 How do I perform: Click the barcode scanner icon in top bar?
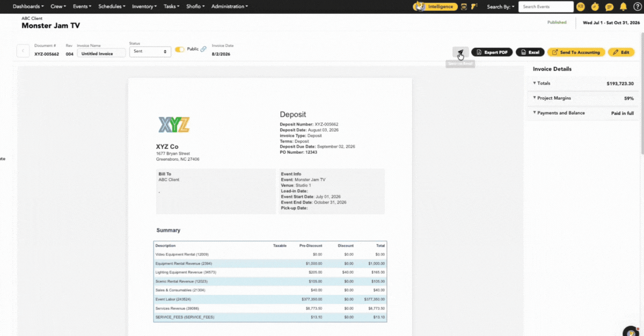463,6
